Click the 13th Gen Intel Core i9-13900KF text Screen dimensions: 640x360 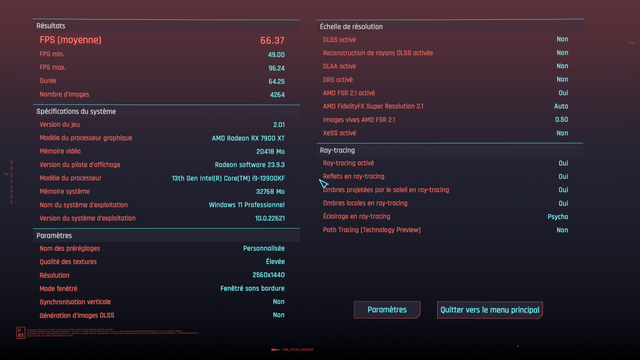pyautogui.click(x=228, y=178)
